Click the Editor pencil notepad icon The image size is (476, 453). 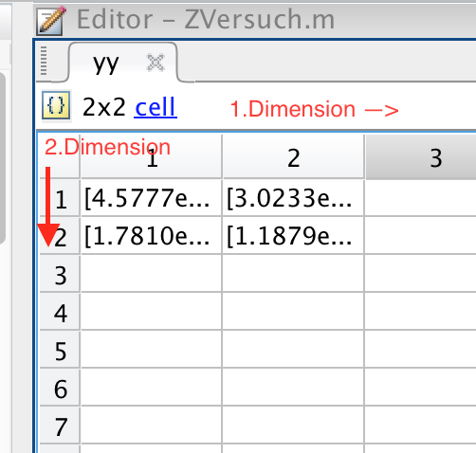[51, 20]
